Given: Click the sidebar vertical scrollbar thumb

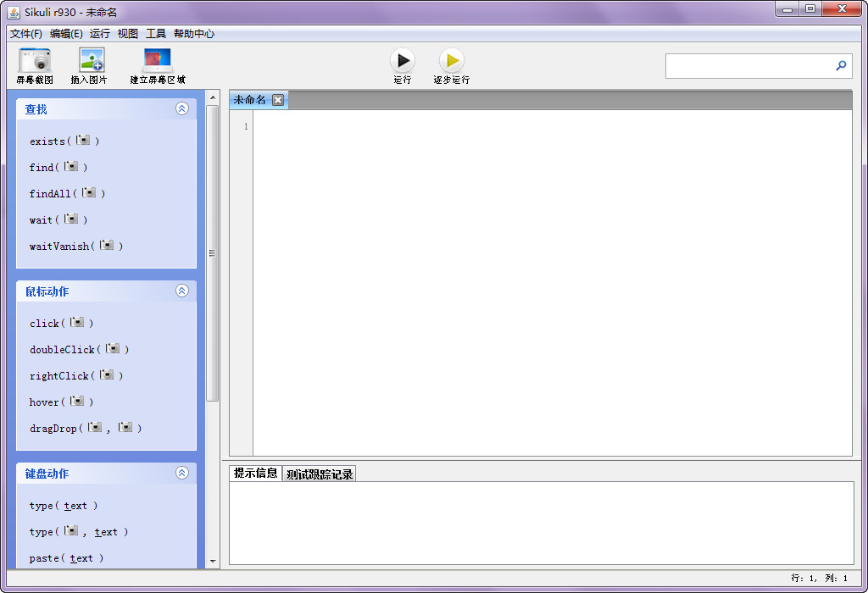Looking at the screenshot, I should [x=213, y=253].
